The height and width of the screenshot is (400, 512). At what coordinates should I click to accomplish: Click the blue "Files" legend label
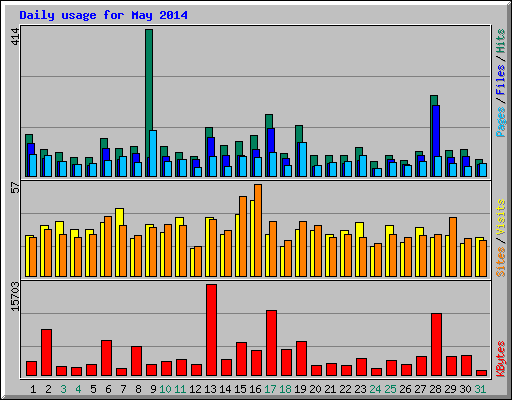tap(500, 80)
